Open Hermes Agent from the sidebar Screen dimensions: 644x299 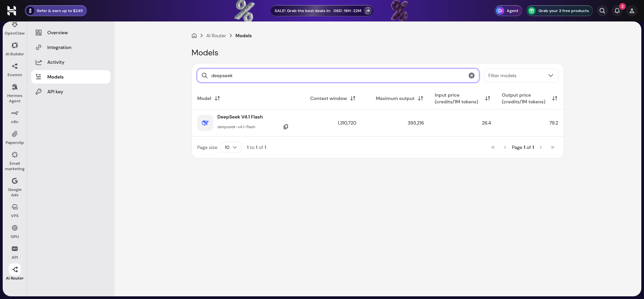click(15, 93)
